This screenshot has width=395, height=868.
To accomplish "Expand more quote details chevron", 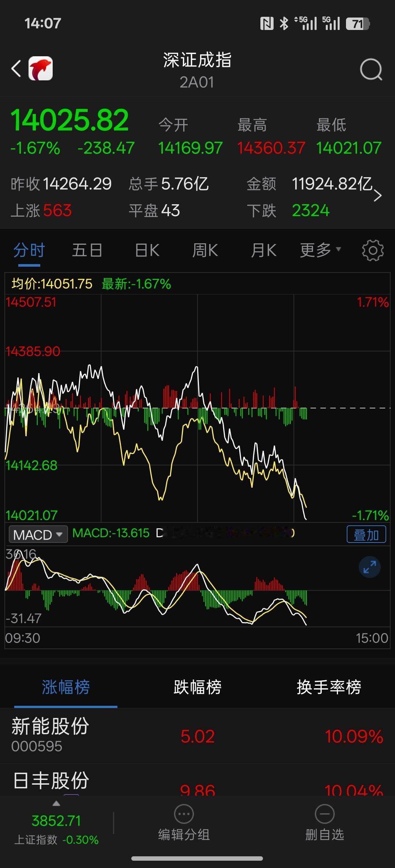I will [x=378, y=196].
